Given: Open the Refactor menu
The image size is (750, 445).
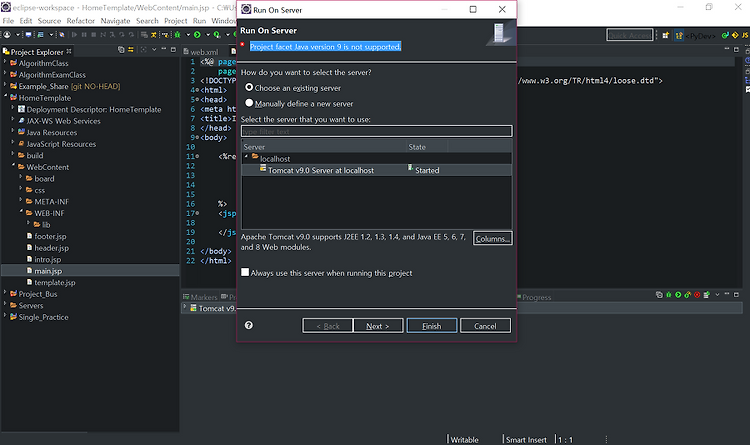Looking at the screenshot, I should pyautogui.click(x=80, y=21).
